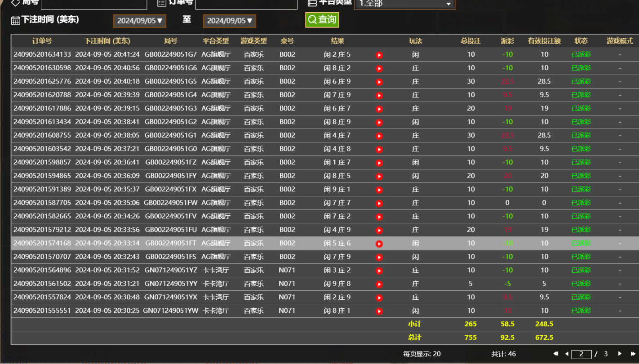Select row with order 240905201587705
The image size is (639, 364).
42,203
